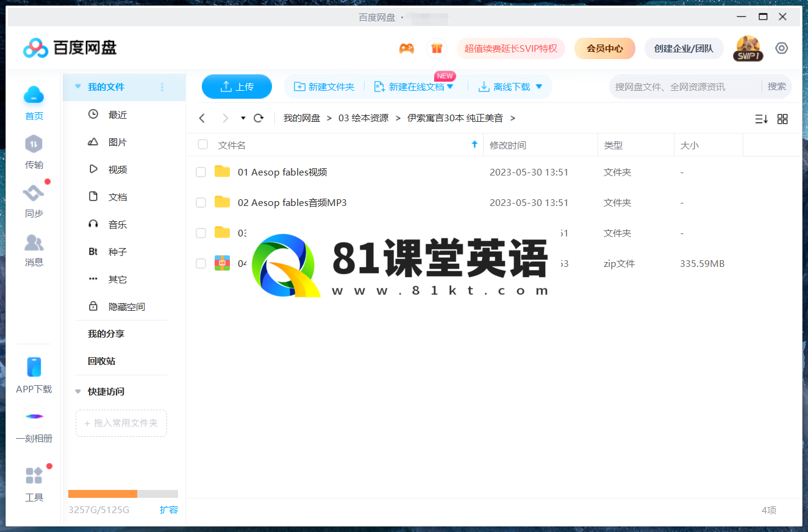Sort by 类型 column
Screen dimensions: 808x532
pyautogui.click(x=613, y=145)
